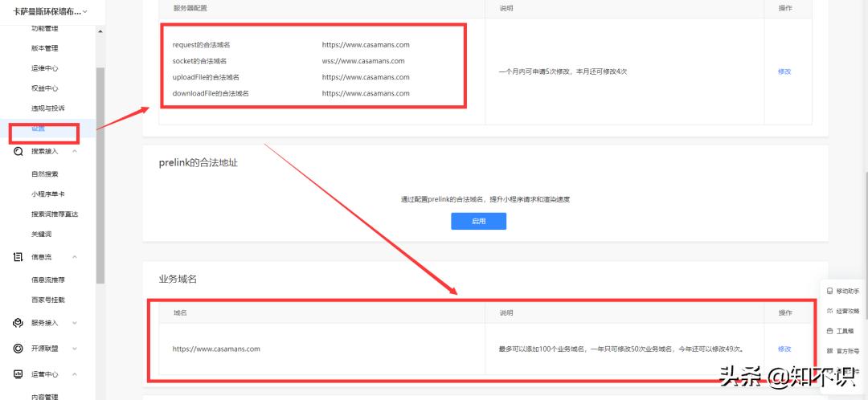Collapse the 运营中心 section chevron

tap(75, 374)
